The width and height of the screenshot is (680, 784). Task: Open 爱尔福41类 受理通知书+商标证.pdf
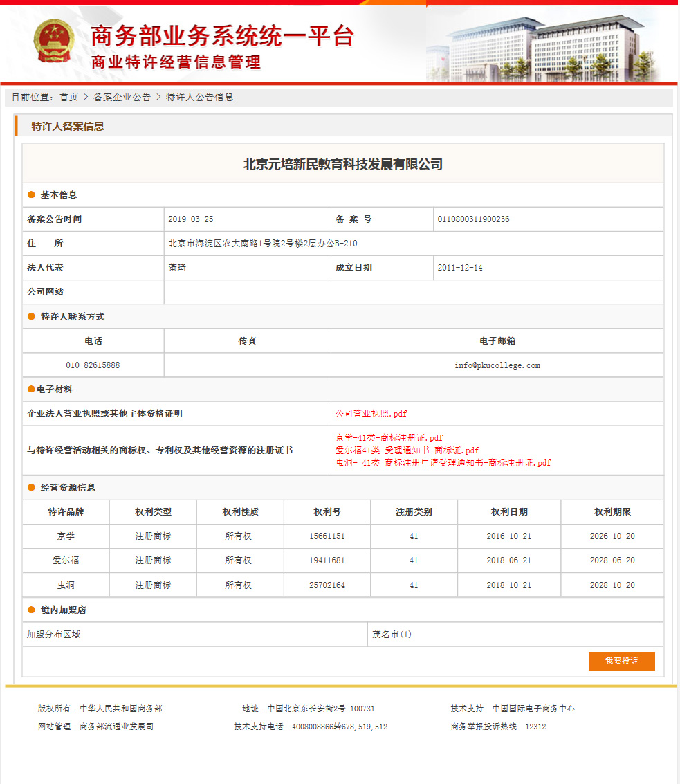tap(407, 450)
